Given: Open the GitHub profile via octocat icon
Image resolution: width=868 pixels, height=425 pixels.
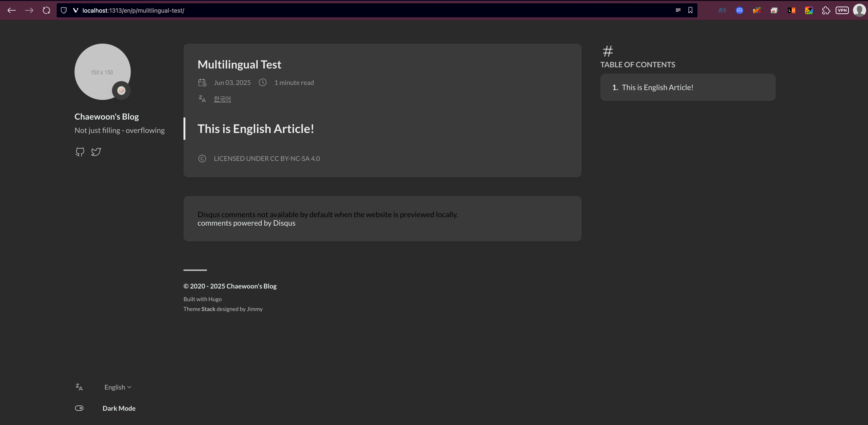Looking at the screenshot, I should [x=80, y=152].
